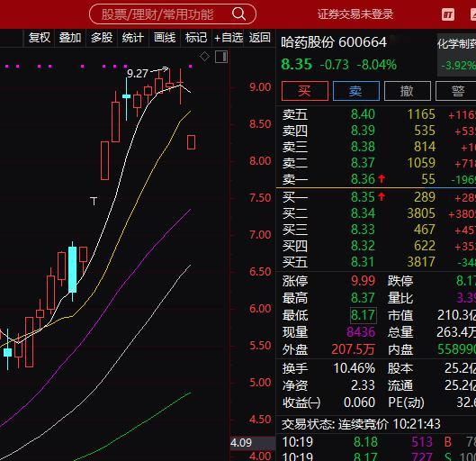Click the large cyan candlestick
476x461 pixels.
coord(73,270)
